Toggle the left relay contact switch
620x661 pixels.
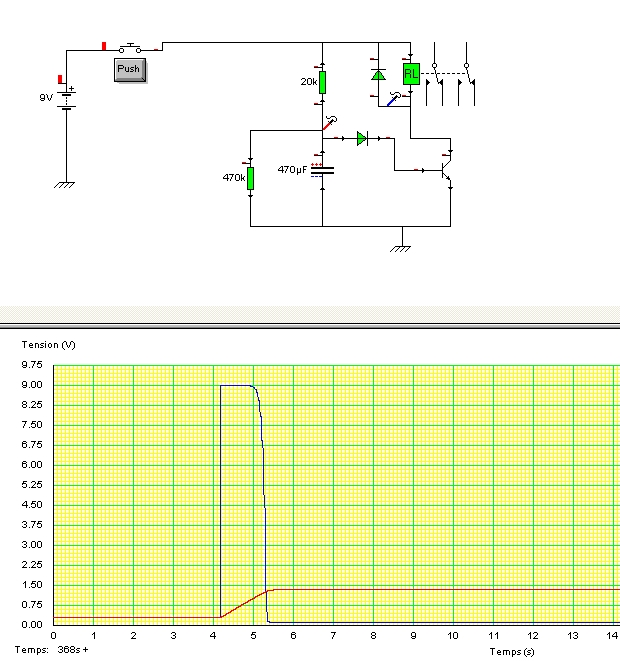tap(435, 83)
